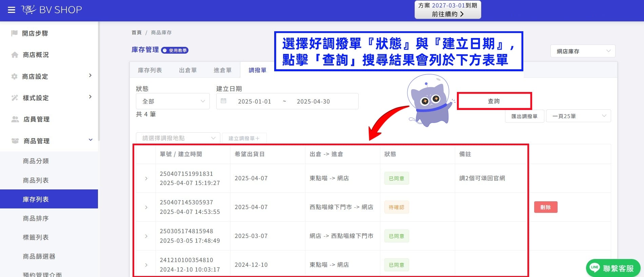Screen dimensions: 644x277
Task: Click the house icon beside 商店概況
Action: pyautogui.click(x=15, y=55)
